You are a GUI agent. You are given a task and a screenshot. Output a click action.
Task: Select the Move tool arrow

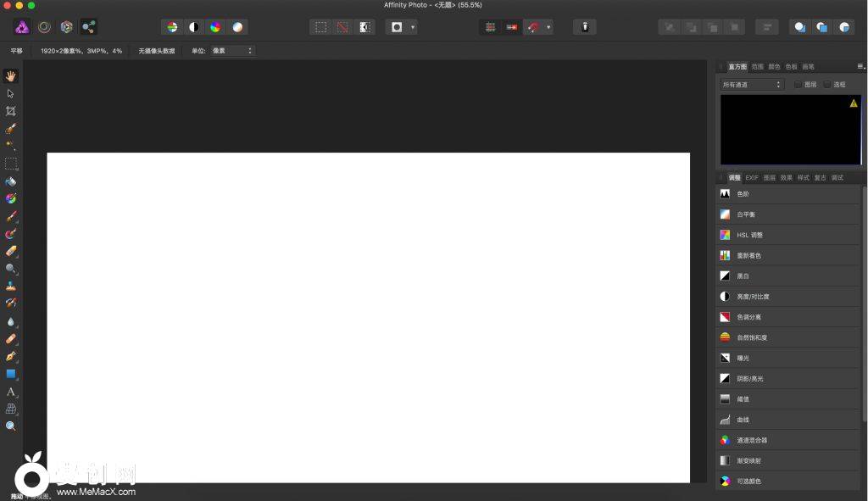(11, 93)
